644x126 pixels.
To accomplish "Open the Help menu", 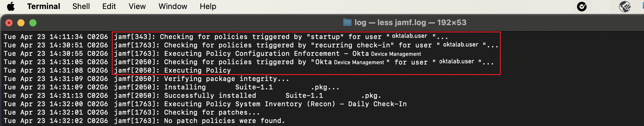I will point(208,6).
